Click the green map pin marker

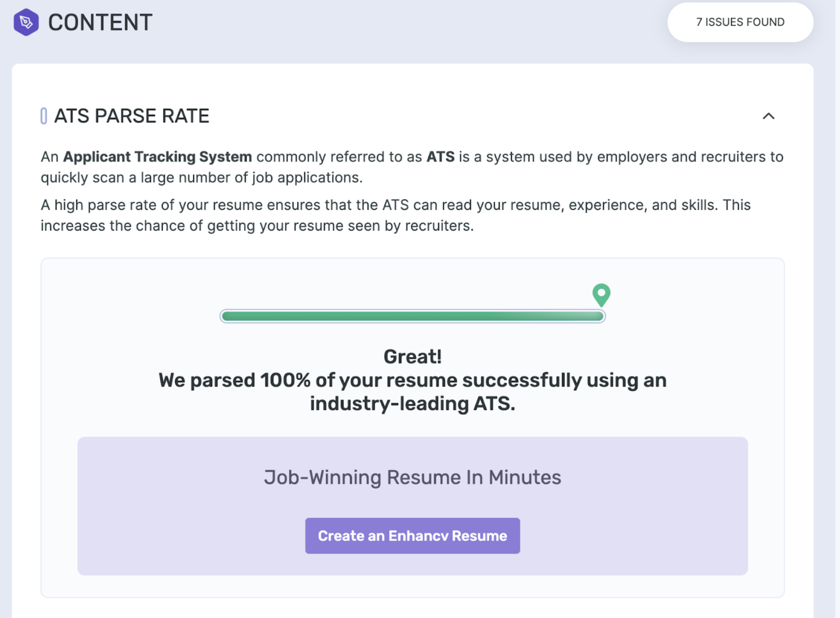point(601,294)
